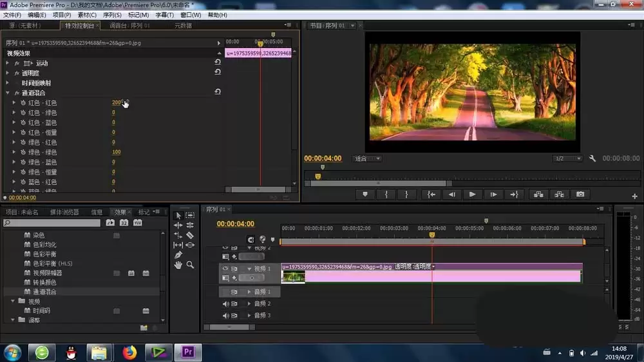Click Mark In bracket button
Viewport: 644px width, 362px height.
(x=386, y=195)
